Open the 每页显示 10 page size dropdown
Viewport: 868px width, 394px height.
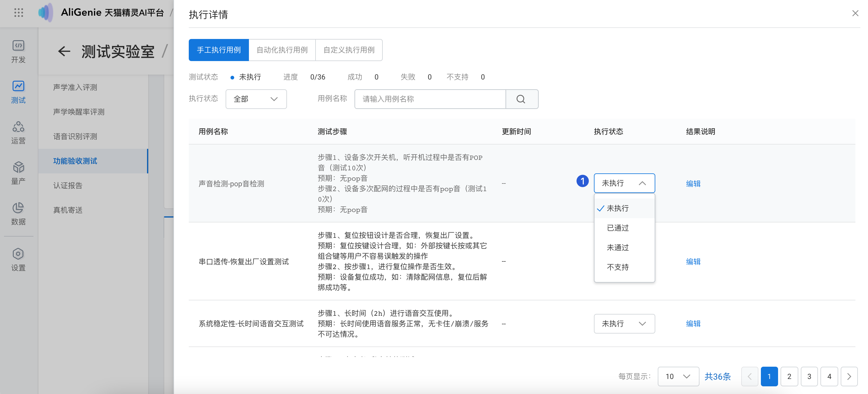(678, 376)
